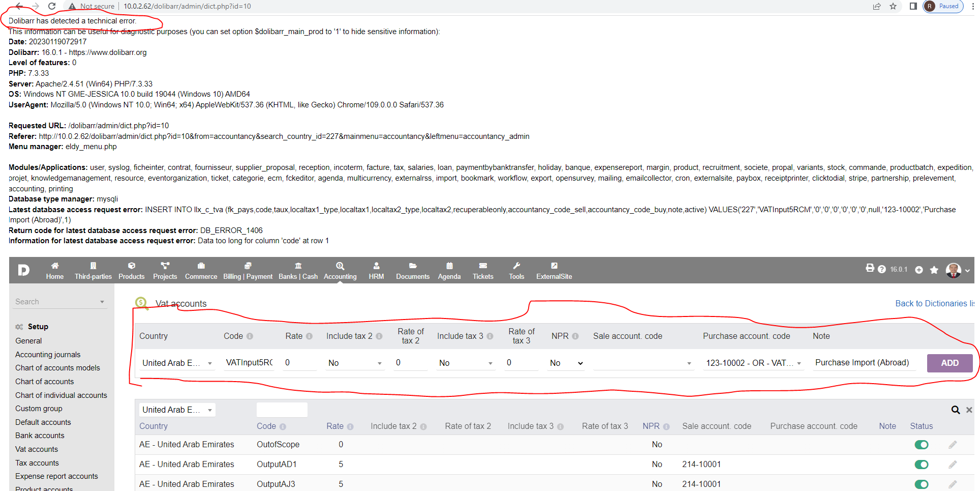Open user avatar menu
This screenshot has height=491, width=980.
click(x=958, y=270)
